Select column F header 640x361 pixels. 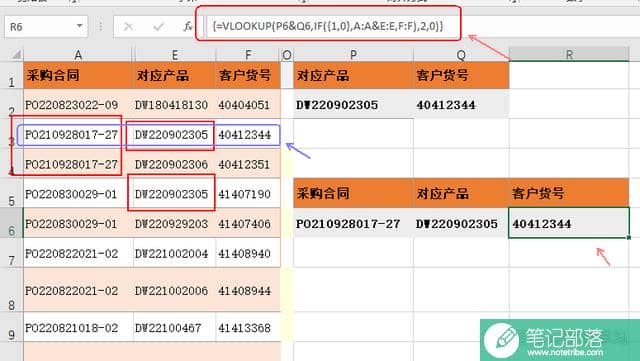click(x=248, y=55)
